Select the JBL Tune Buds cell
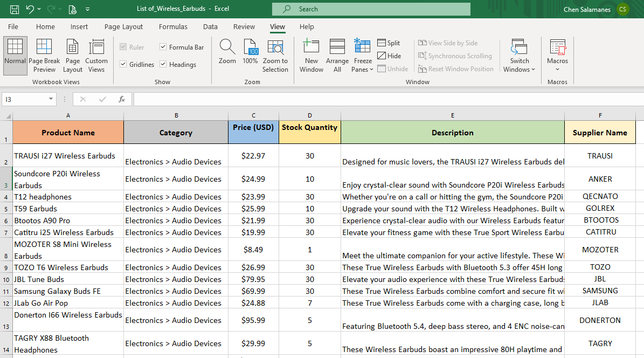The width and height of the screenshot is (644, 358). click(68, 279)
